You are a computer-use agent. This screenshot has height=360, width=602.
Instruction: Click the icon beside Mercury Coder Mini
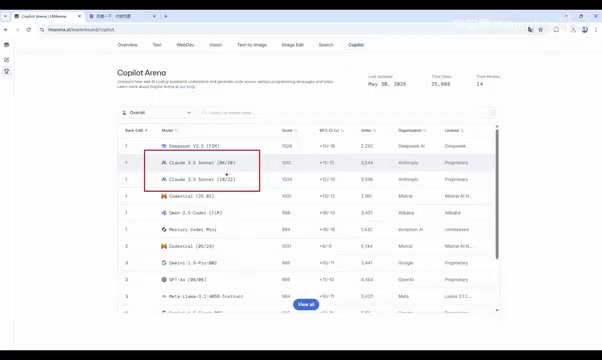164,230
